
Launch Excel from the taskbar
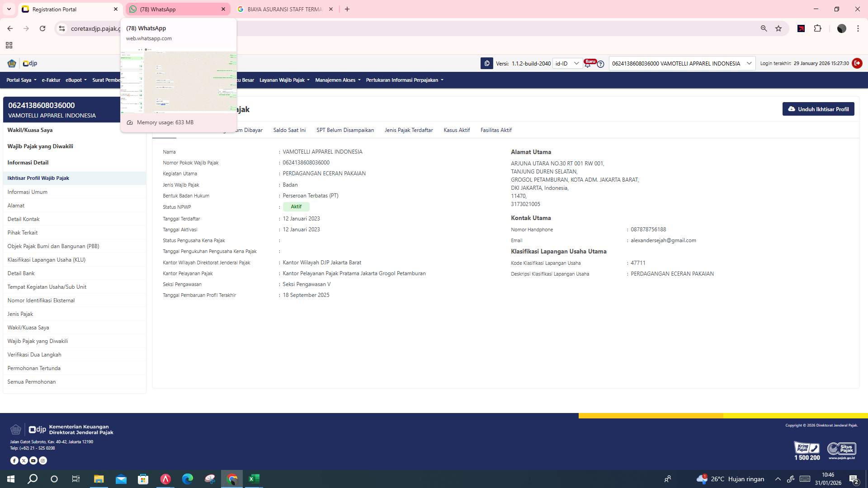[x=254, y=479]
